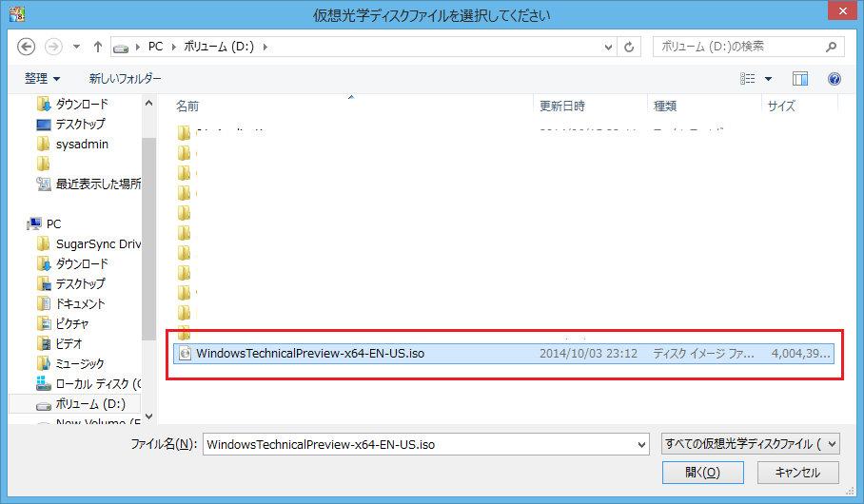
Task: Select デスクトップ under favorites in sidebar
Action: click(x=70, y=124)
